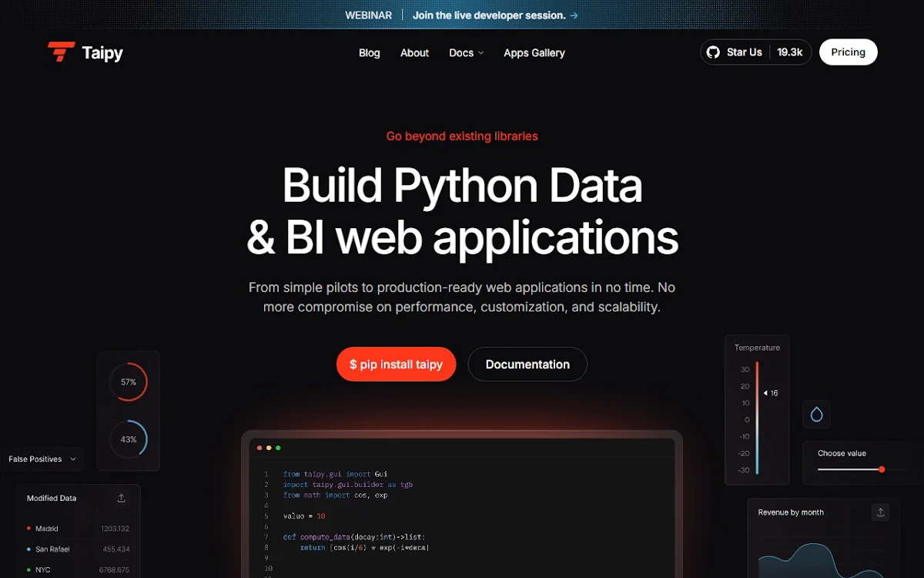
Task: Click 'Go beyond existing libraries' tagline
Action: click(x=462, y=136)
